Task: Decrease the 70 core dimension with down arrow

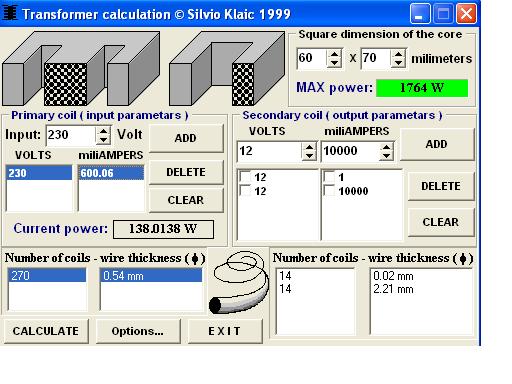Action: pos(398,63)
